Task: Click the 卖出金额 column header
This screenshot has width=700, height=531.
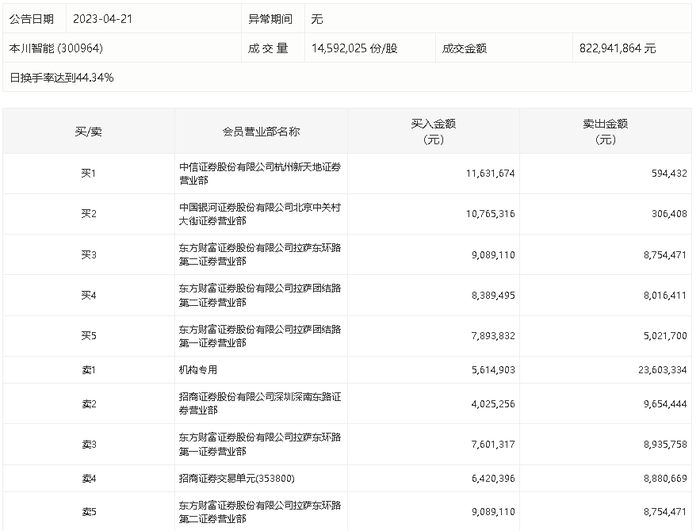Action: (x=605, y=131)
